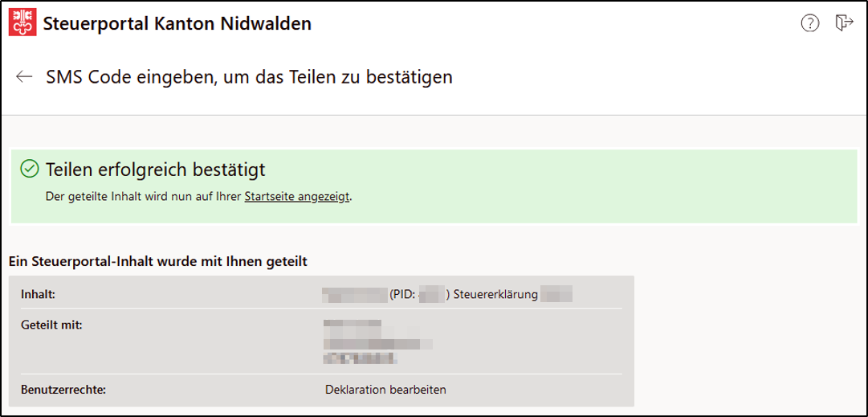
Task: Click the Nidwalden canton coat-of-arms logo
Action: click(22, 23)
